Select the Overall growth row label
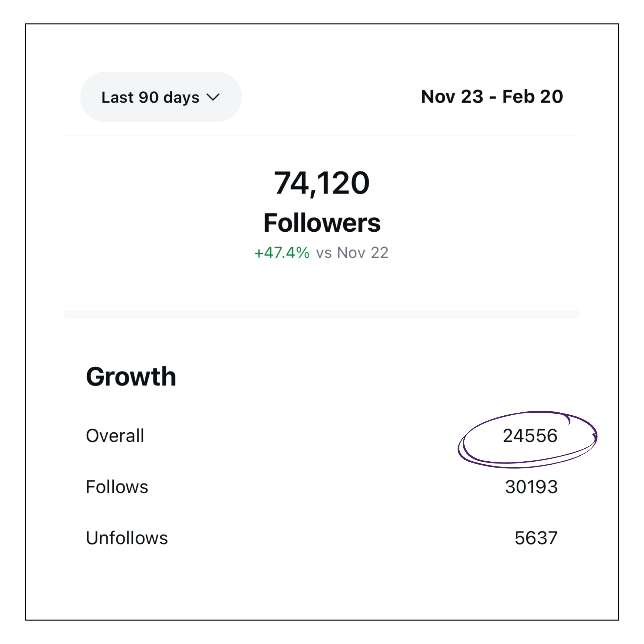This screenshot has width=644, height=644. [x=115, y=435]
